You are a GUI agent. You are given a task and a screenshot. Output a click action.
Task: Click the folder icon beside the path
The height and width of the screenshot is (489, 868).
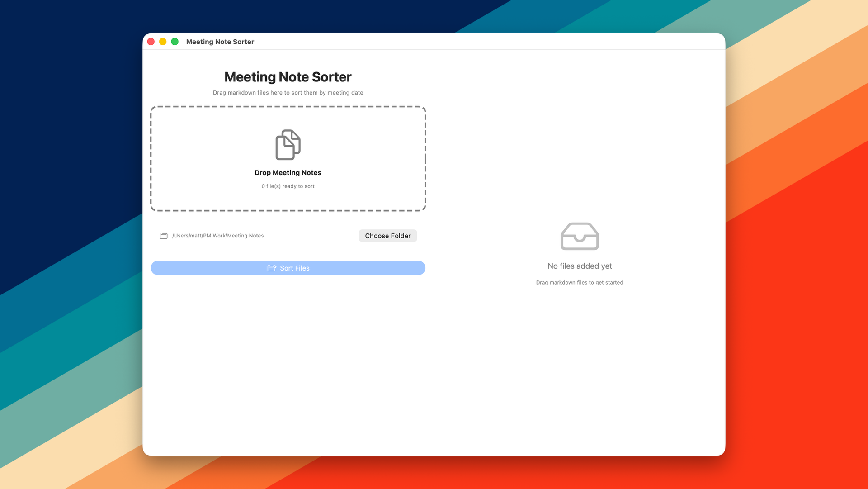164,236
